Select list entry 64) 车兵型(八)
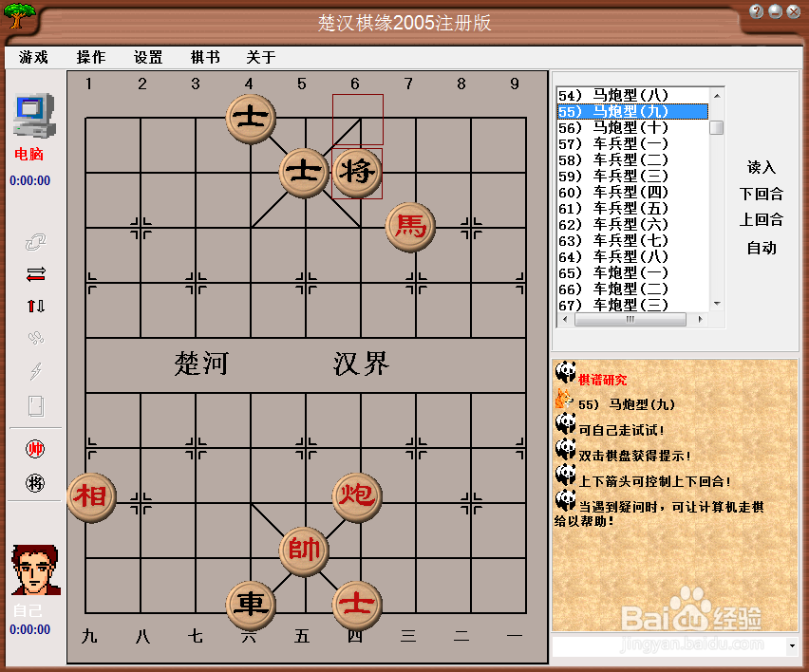Screen dimensions: 809x672 click(632, 257)
